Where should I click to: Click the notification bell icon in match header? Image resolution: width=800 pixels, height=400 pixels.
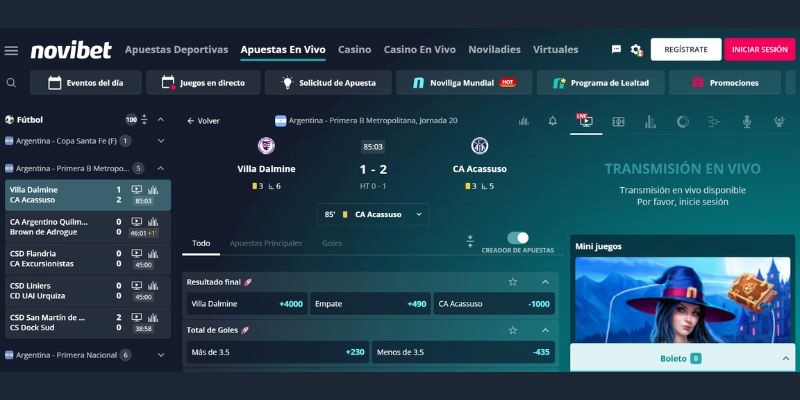coord(552,121)
